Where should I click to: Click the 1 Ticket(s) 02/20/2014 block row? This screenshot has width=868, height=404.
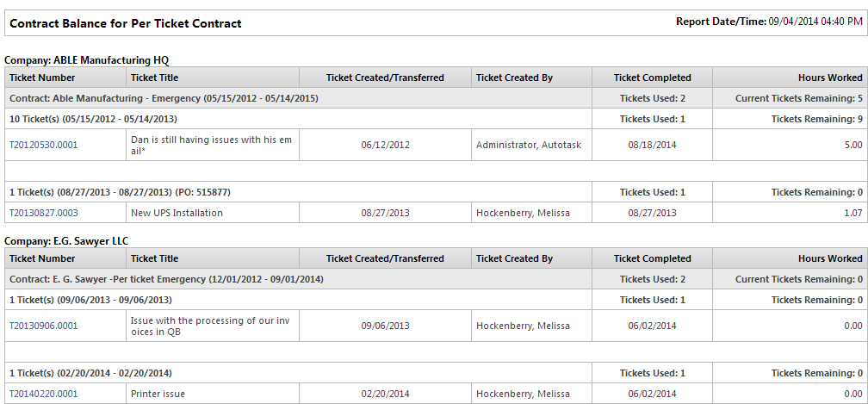pos(90,373)
